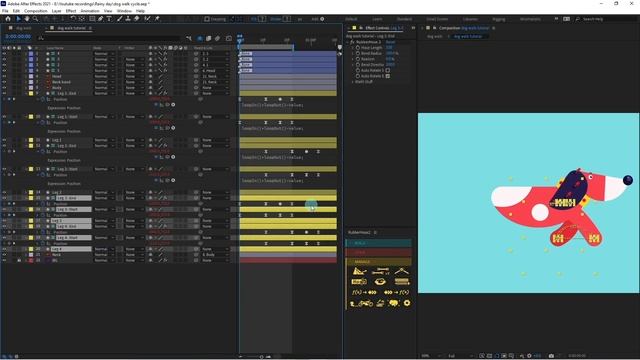
Task: Open the Composition menu
Action: pyautogui.click(x=36, y=11)
